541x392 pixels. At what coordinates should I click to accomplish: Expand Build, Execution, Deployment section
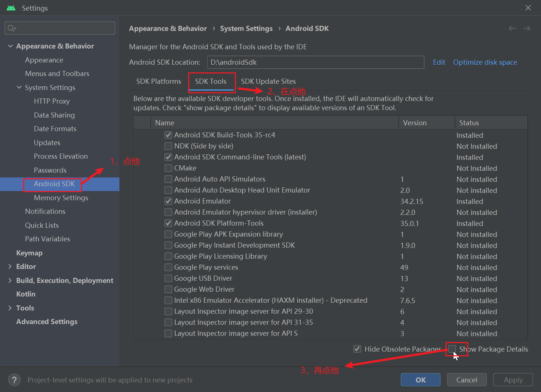click(10, 280)
